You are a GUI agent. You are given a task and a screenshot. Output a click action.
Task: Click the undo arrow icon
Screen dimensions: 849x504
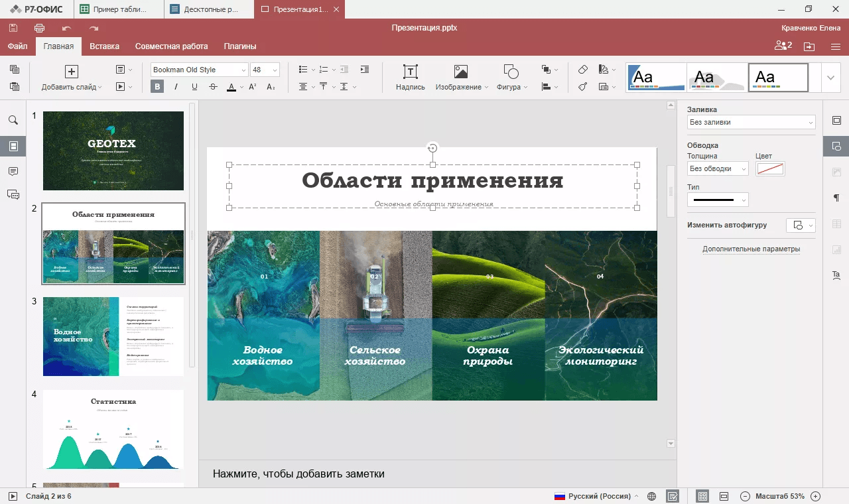pyautogui.click(x=66, y=28)
